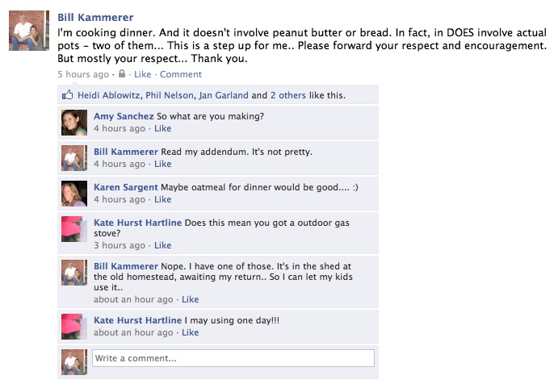This screenshot has height=392, width=558.
Task: Click the privacy lock icon
Action: pos(121,74)
